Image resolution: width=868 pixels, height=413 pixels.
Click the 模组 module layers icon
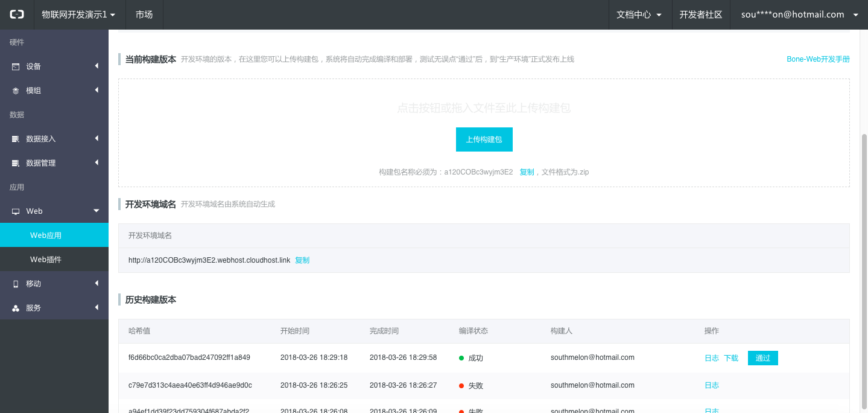click(x=16, y=91)
